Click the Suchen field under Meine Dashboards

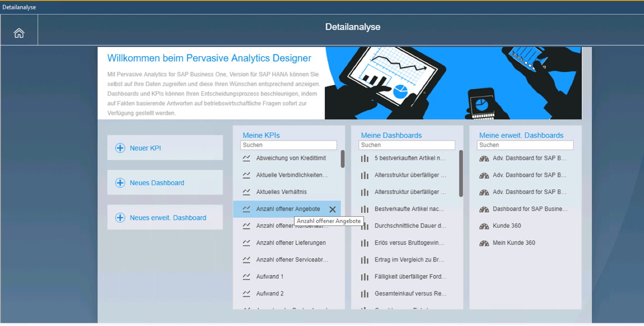point(406,145)
